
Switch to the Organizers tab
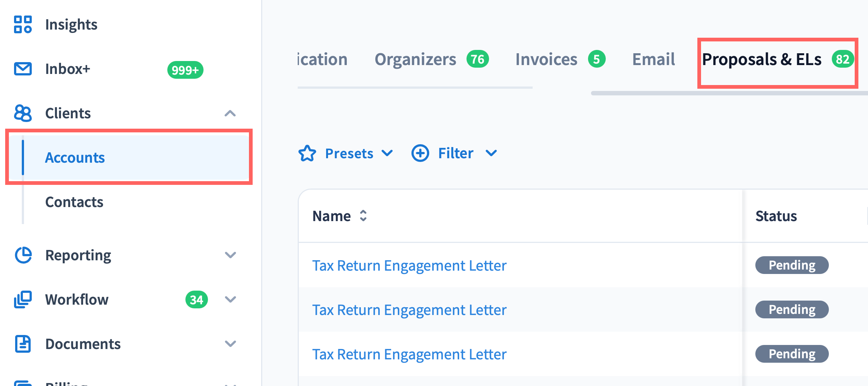coord(415,59)
